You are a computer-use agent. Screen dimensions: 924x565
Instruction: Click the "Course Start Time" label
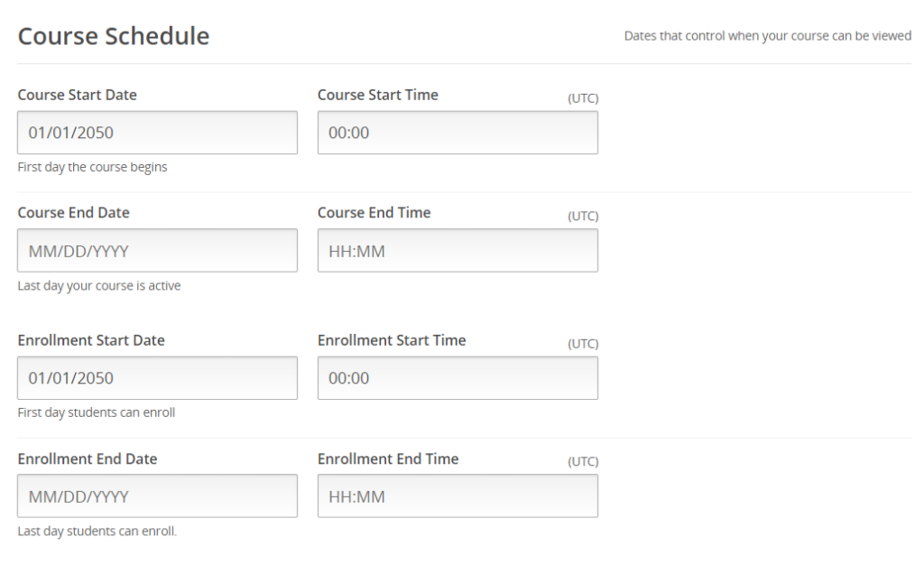click(378, 95)
